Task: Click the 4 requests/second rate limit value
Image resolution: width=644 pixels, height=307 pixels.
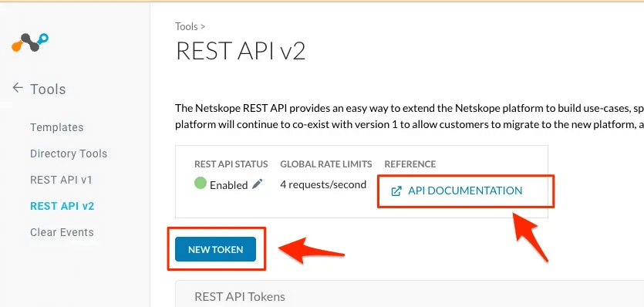Action: point(323,184)
